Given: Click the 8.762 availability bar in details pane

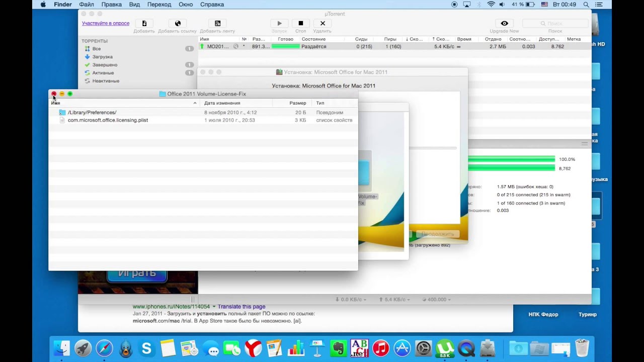Looking at the screenshot, I should pyautogui.click(x=511, y=168).
